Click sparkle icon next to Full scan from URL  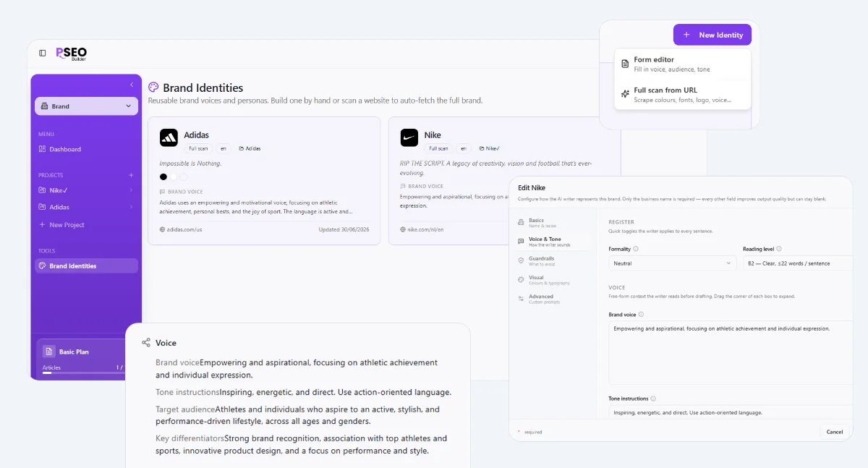click(625, 95)
